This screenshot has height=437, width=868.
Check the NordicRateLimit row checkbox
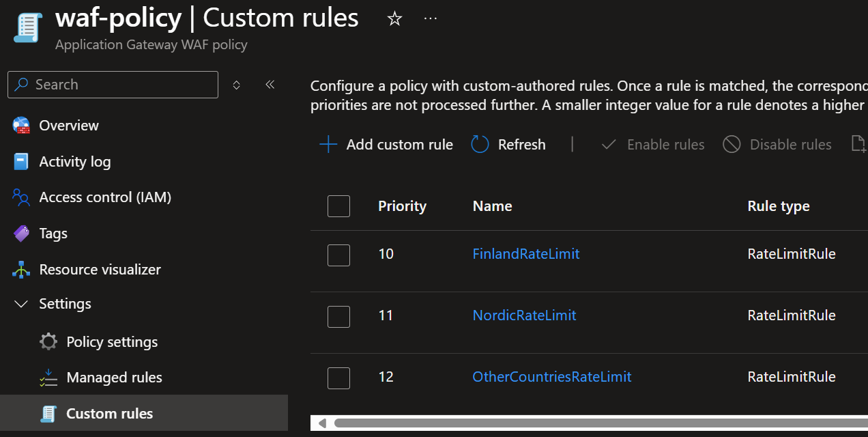338,316
